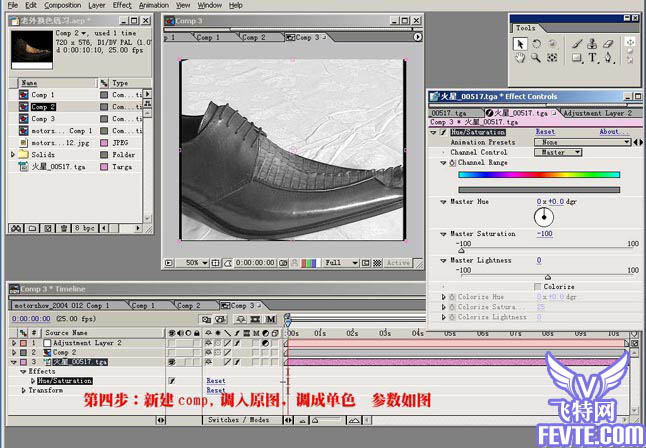Expand Transform properties in Timeline

(23, 390)
